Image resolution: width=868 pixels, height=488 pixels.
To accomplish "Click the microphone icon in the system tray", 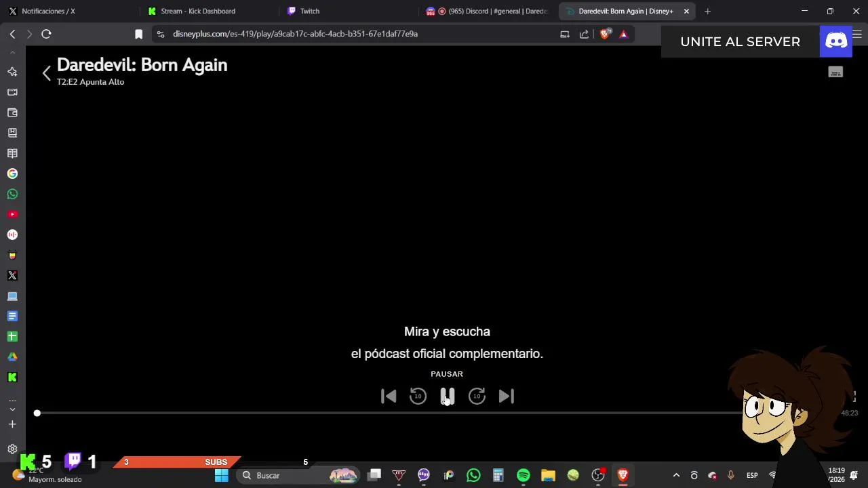I will tap(730, 475).
